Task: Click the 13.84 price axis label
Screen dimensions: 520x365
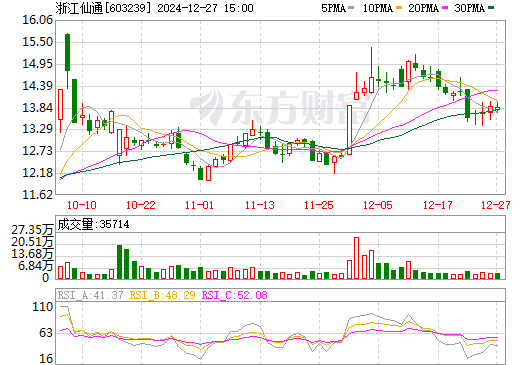Action: click(x=38, y=108)
